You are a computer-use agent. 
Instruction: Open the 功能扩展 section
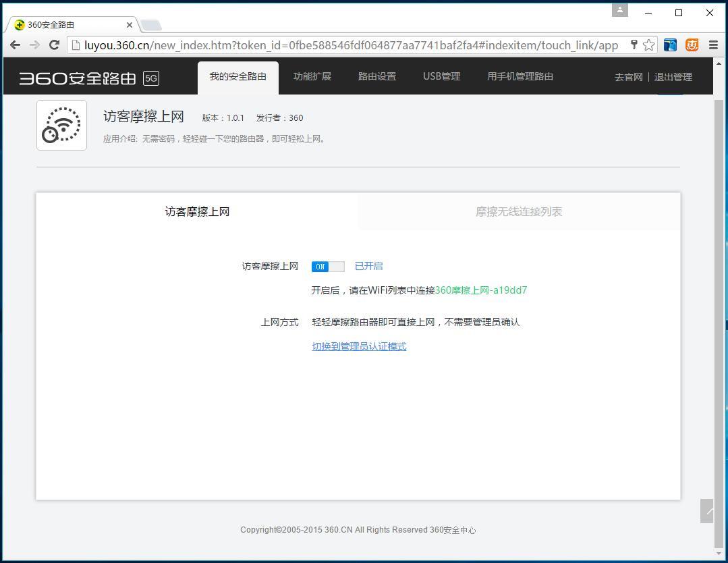[x=312, y=76]
